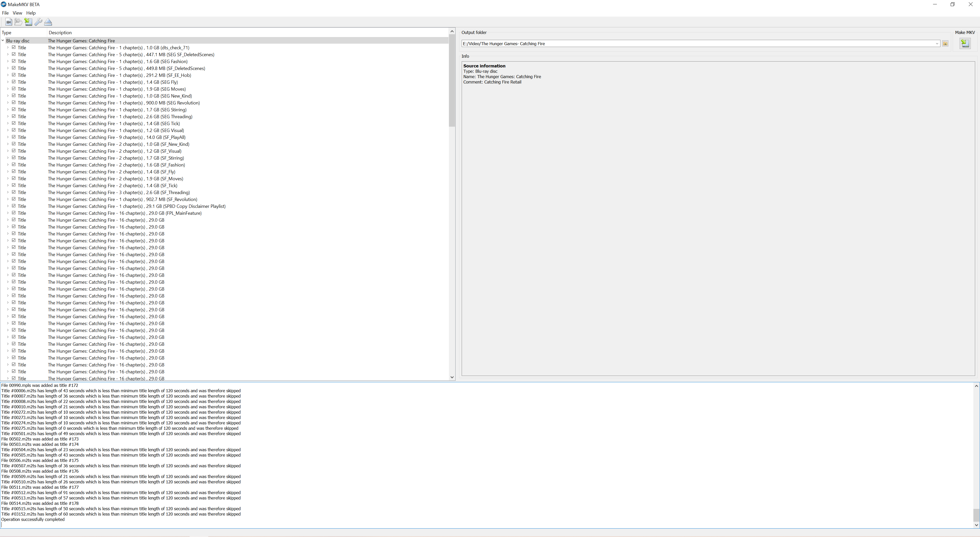Select the SEG Revolution 900.0 MB row
Viewport: 980px width, 537px height.
(225, 103)
